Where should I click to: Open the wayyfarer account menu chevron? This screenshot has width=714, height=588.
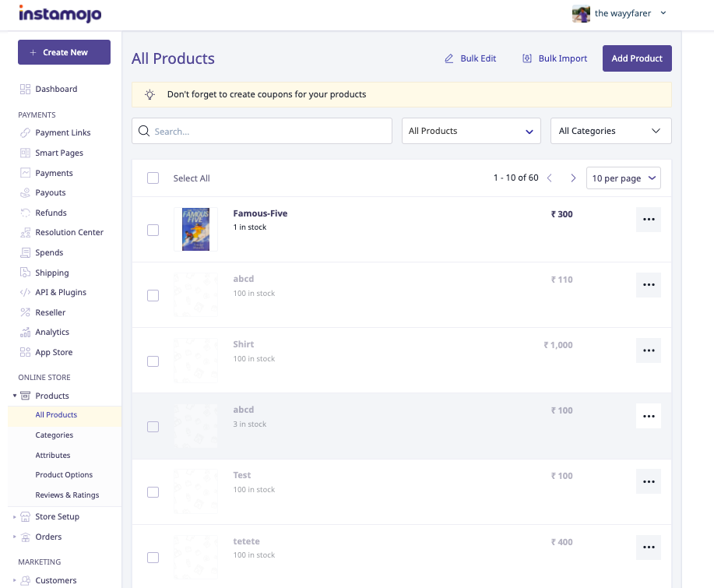click(x=663, y=13)
